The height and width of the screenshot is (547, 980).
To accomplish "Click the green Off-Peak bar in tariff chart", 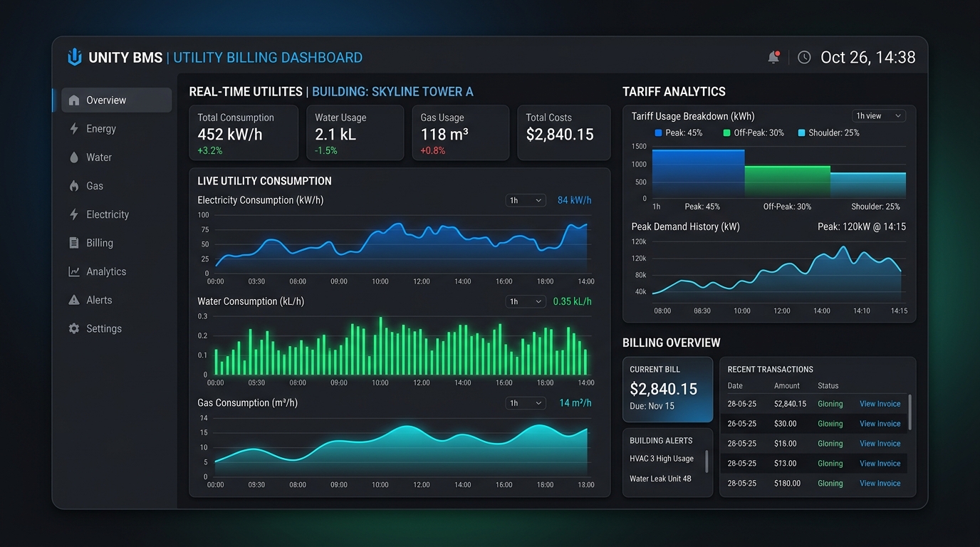I will tap(788, 182).
